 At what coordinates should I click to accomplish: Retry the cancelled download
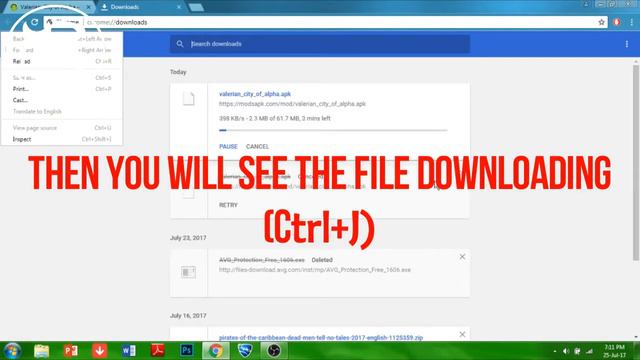[228, 205]
